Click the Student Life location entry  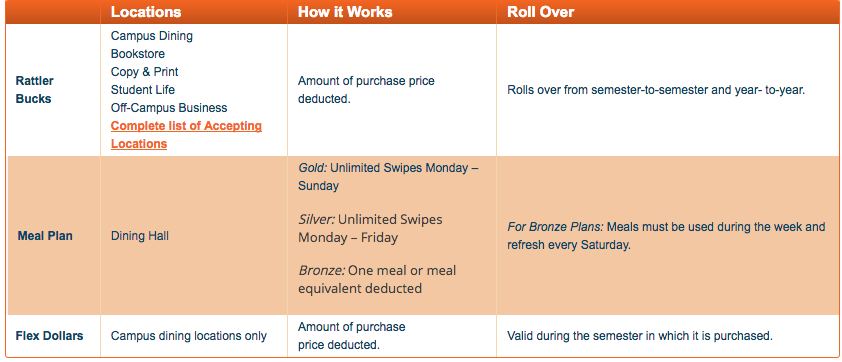(142, 90)
